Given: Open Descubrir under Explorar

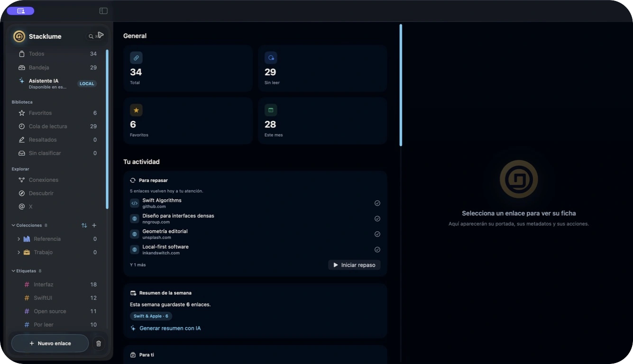Looking at the screenshot, I should (x=57, y=193).
